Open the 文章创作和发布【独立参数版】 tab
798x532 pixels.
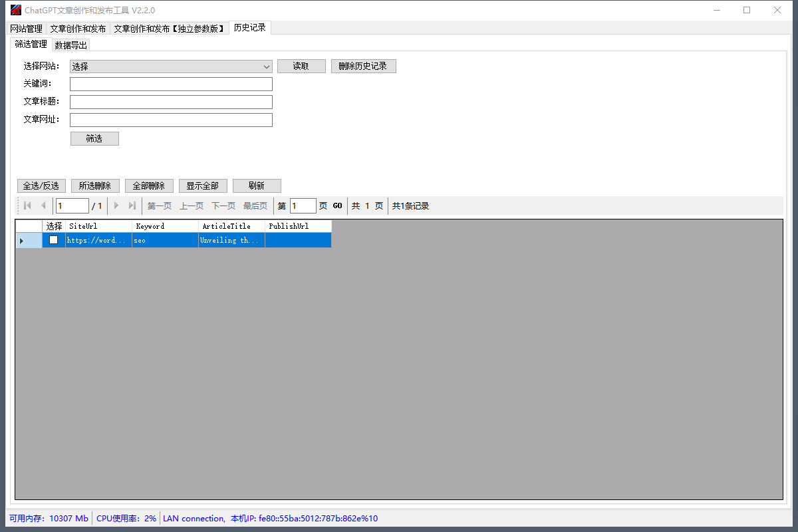170,29
